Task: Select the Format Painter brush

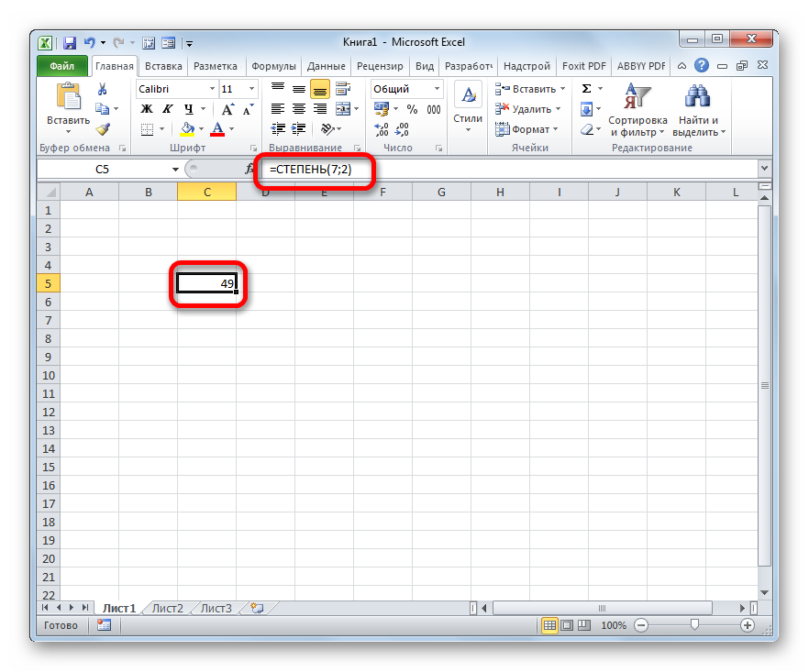Action: [x=103, y=129]
